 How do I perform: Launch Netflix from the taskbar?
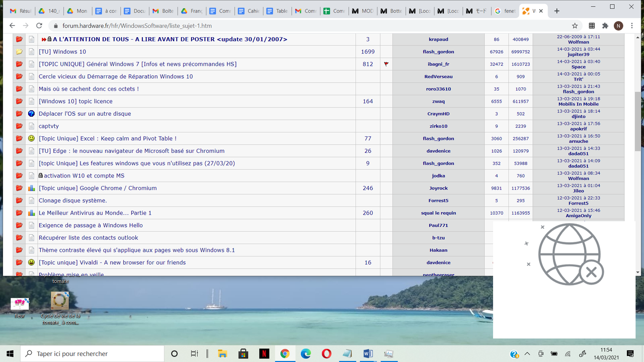pos(264,353)
